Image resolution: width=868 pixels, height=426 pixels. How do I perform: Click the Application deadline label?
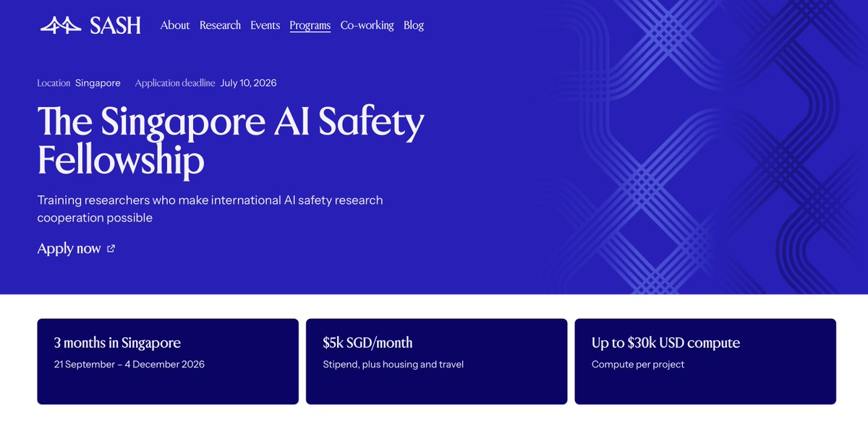tap(175, 83)
